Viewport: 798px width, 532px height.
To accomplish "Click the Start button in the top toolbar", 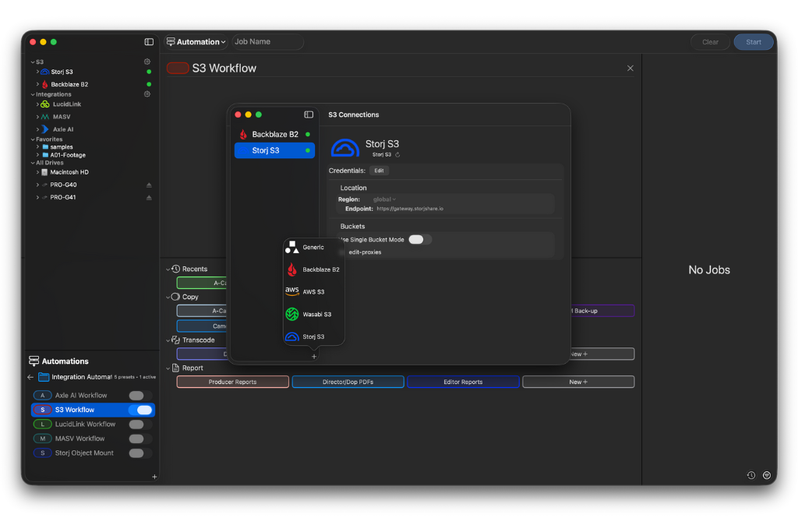I will tap(753, 41).
